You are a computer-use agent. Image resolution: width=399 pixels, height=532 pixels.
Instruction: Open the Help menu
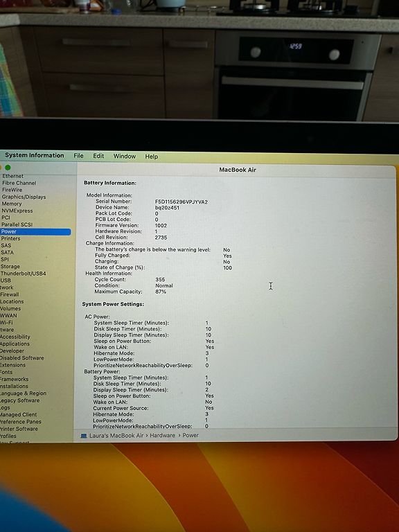coord(151,157)
